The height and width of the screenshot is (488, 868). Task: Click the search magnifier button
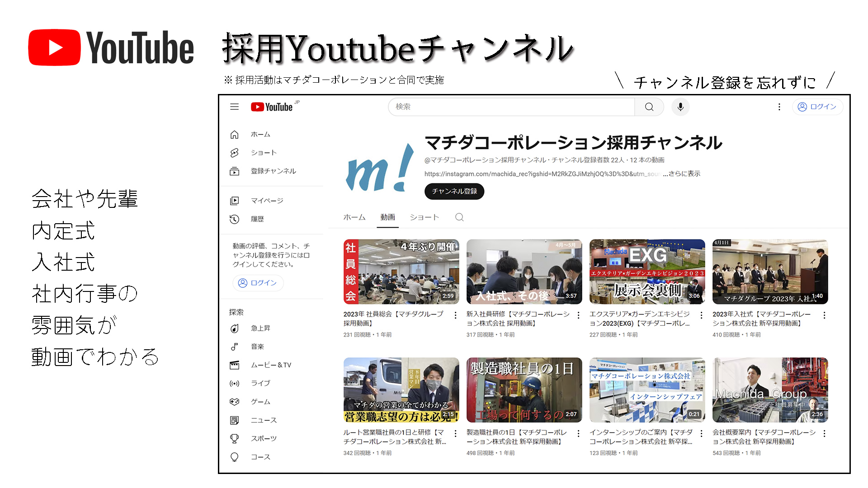pos(649,107)
